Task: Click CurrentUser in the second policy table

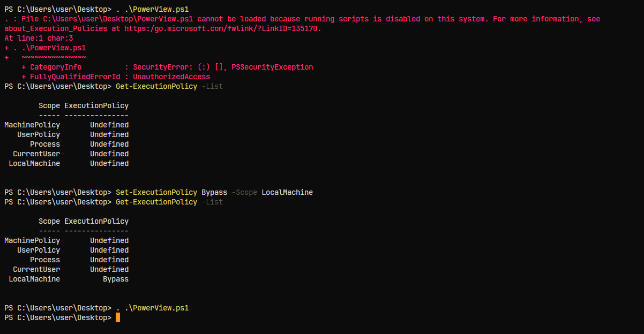Action: [36, 269]
